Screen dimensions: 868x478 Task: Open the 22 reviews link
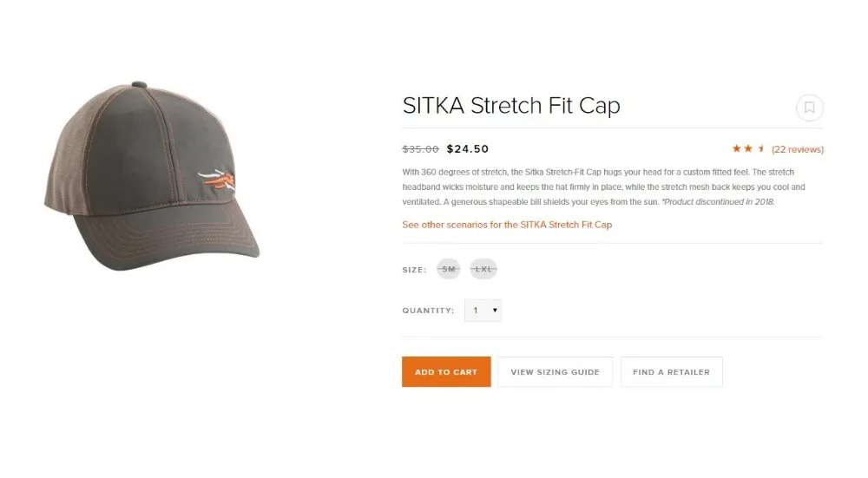pyautogui.click(x=798, y=149)
